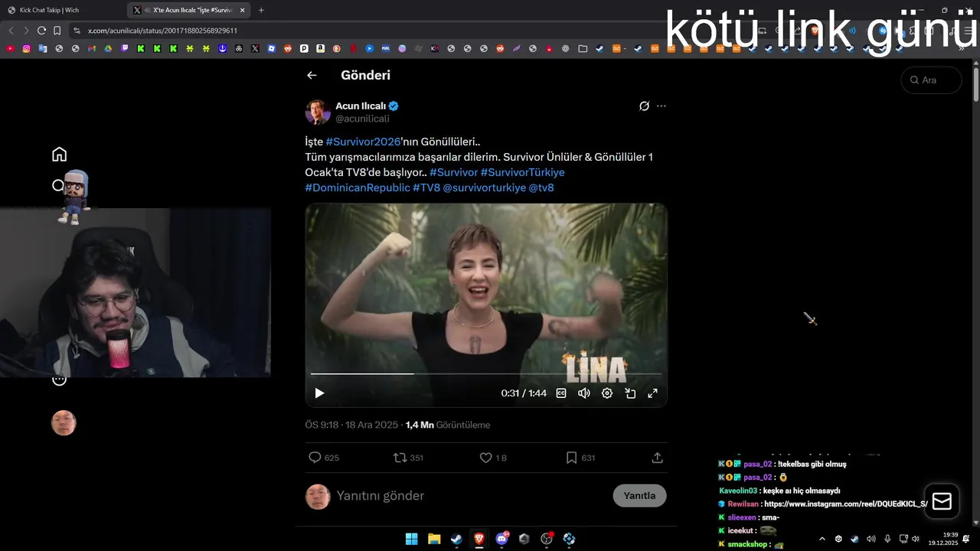Open Acun Ilıcalı's profile avatar
The height and width of the screenshot is (551, 980).
coord(318,112)
